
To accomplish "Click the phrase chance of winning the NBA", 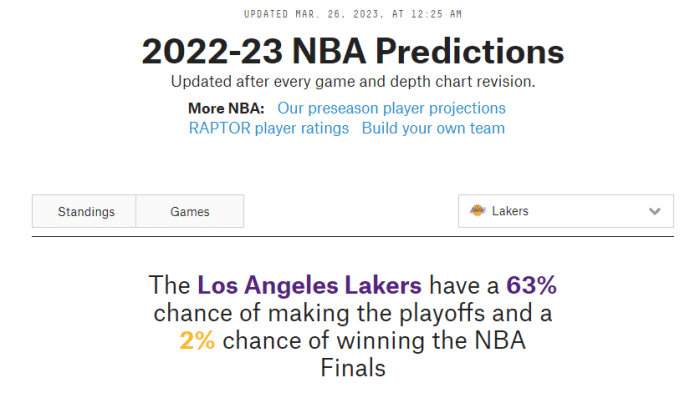I will click(x=374, y=341).
